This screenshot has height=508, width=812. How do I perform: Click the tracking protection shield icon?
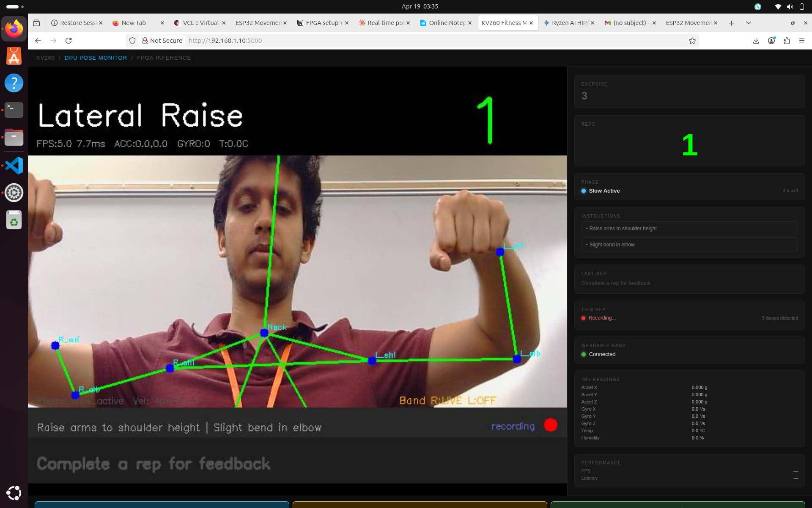click(x=132, y=41)
